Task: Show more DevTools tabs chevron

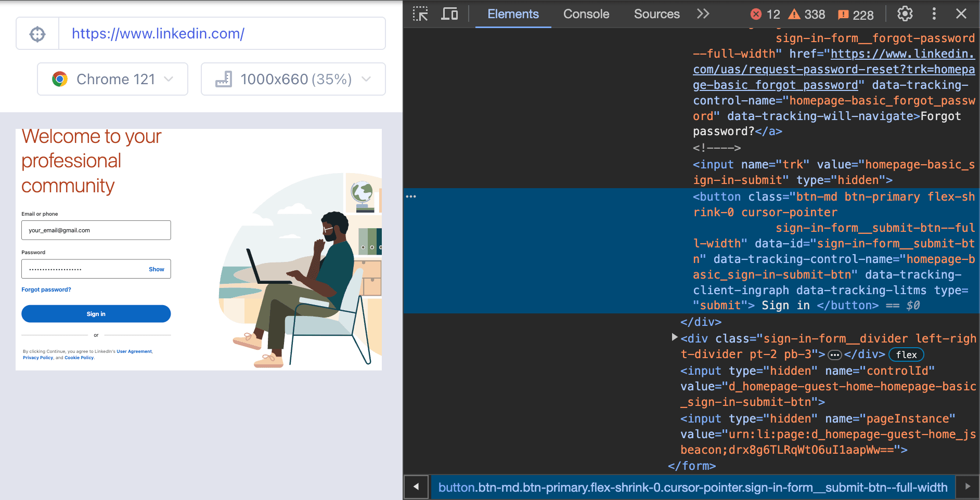Action: [x=703, y=14]
